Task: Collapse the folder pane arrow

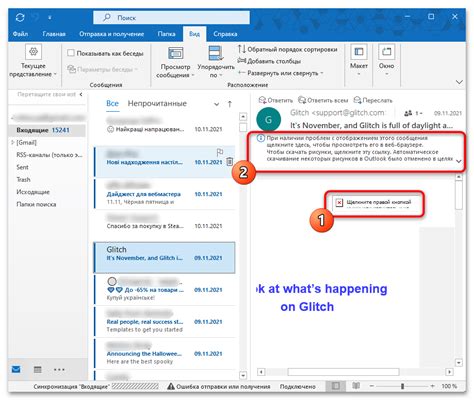Action: (x=81, y=94)
